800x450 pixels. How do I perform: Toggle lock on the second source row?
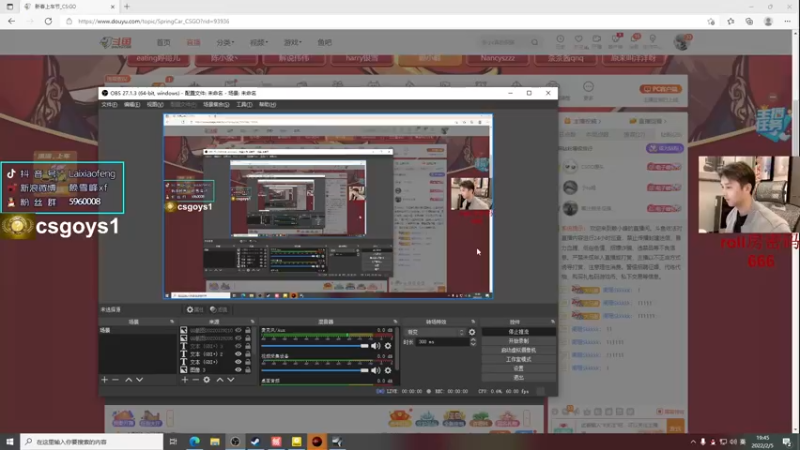[248, 338]
